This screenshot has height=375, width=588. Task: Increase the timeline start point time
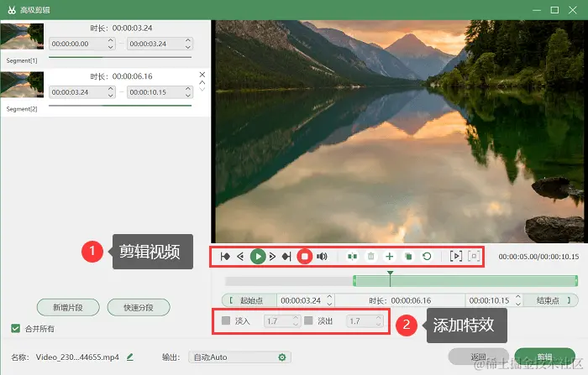[329, 297]
